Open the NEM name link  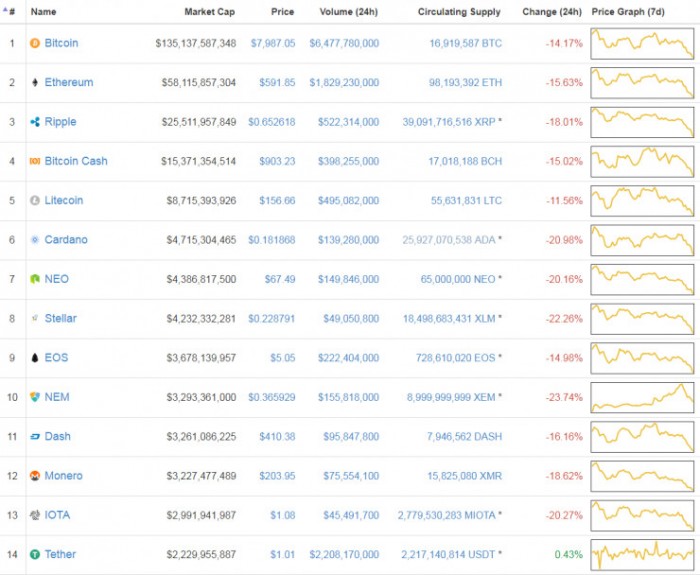click(57, 397)
